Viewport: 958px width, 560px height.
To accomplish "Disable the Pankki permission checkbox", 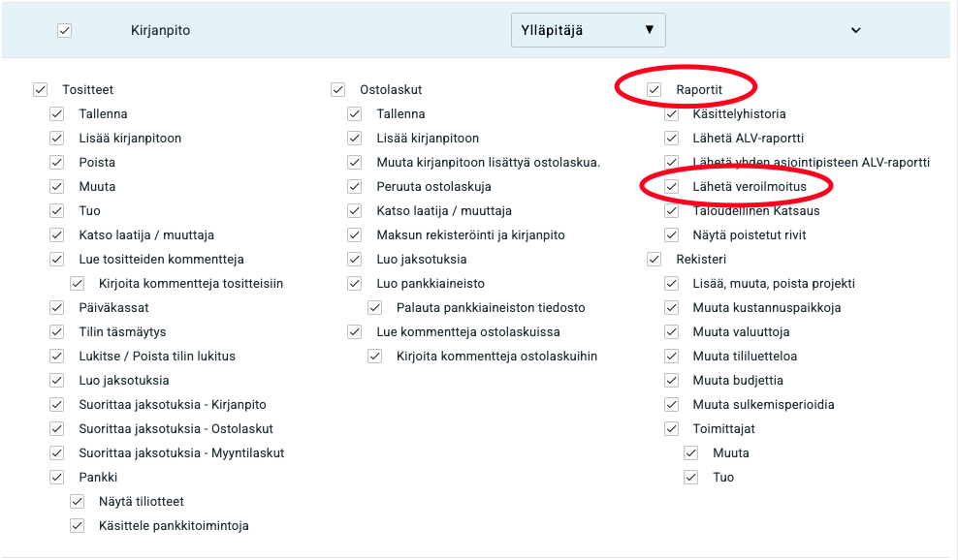I will pos(57,477).
